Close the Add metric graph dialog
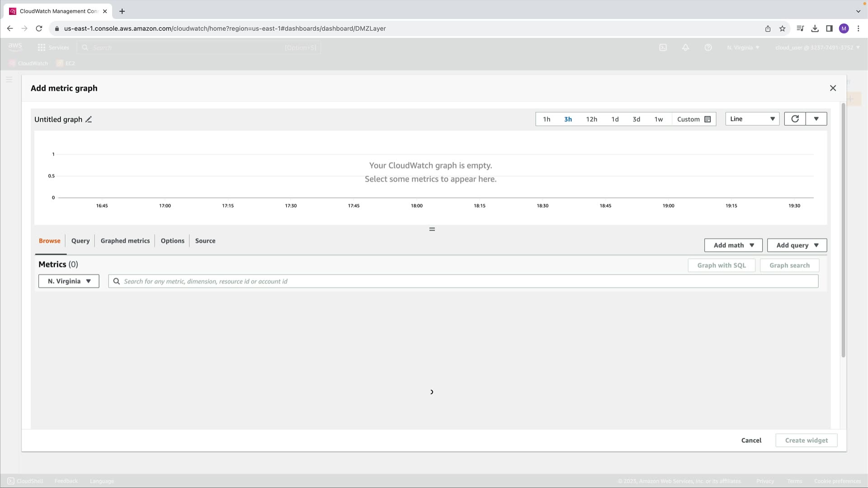This screenshot has height=488, width=868. point(833,88)
